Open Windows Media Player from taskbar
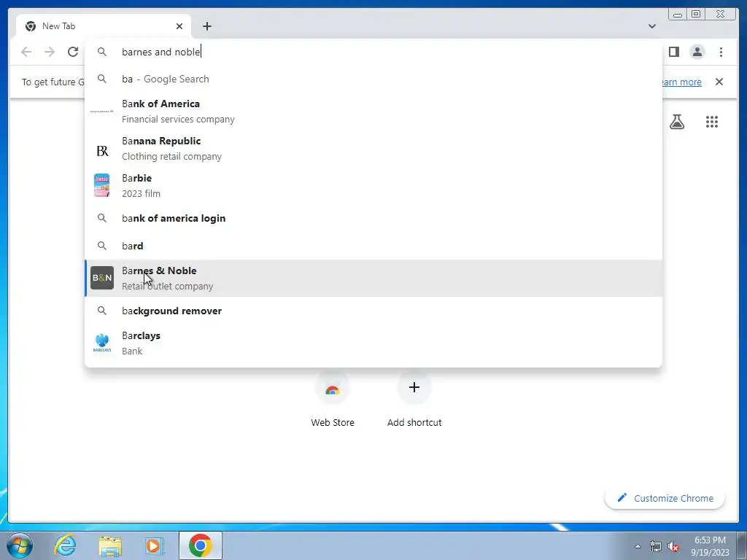The image size is (747, 560). (x=154, y=545)
